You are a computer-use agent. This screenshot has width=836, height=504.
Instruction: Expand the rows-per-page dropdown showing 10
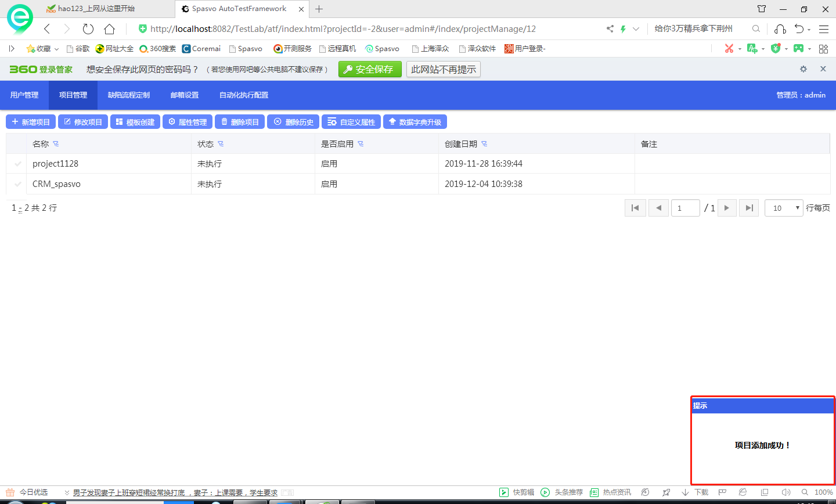tap(784, 208)
